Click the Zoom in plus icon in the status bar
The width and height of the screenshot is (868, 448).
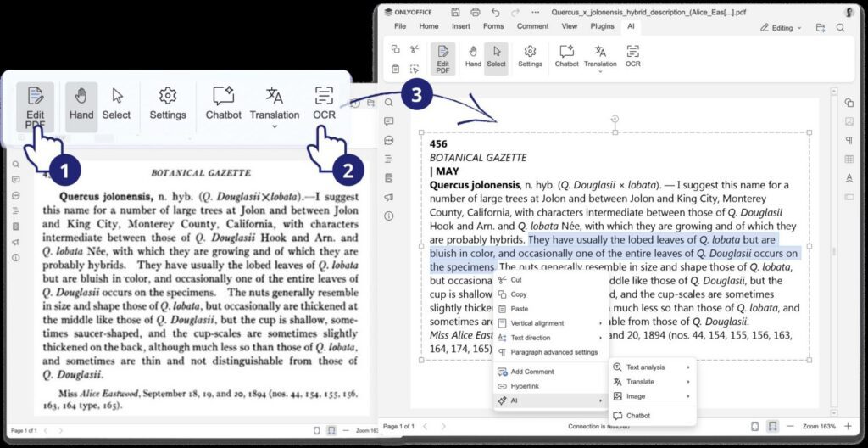[850, 426]
